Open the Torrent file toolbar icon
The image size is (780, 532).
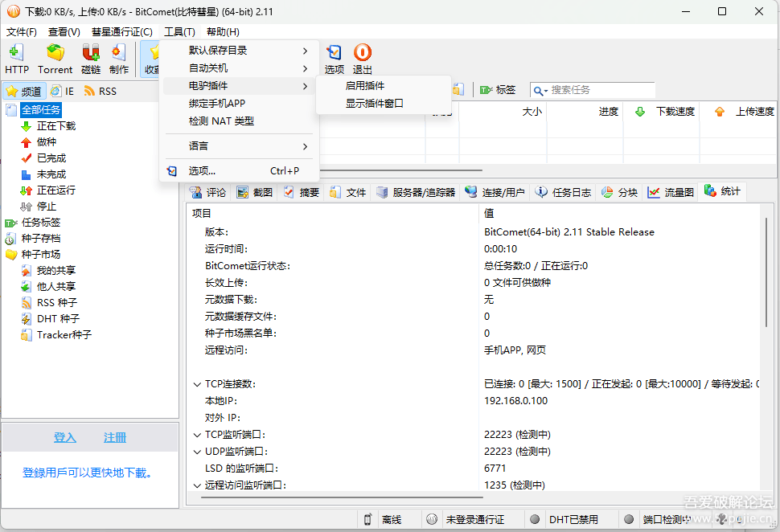click(55, 59)
